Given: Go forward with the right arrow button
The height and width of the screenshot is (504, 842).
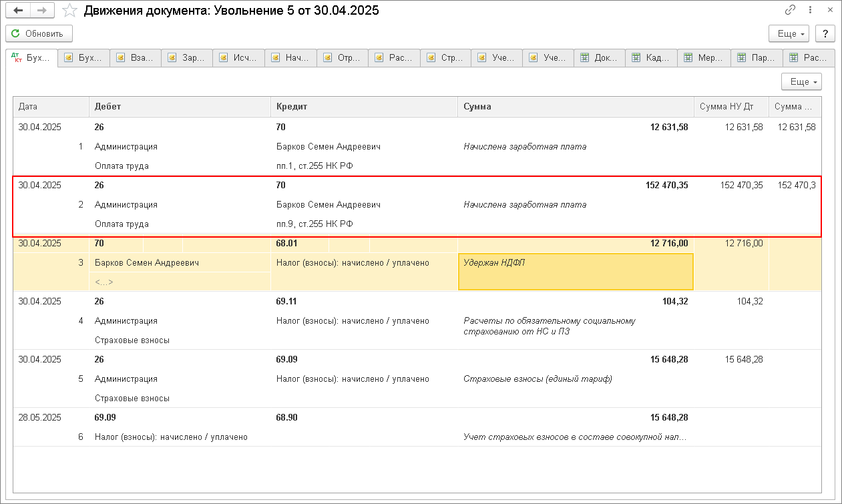Looking at the screenshot, I should point(42,11).
